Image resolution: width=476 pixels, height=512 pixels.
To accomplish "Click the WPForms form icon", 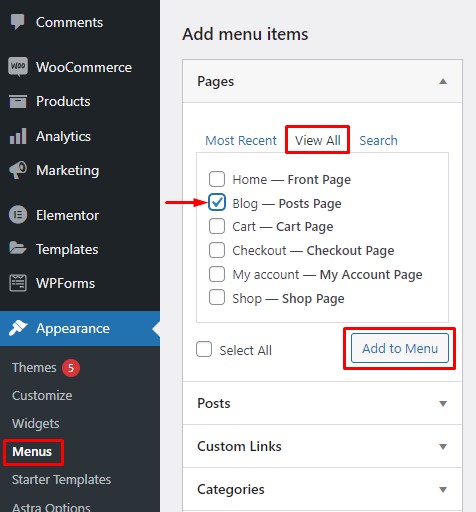I will point(18,283).
